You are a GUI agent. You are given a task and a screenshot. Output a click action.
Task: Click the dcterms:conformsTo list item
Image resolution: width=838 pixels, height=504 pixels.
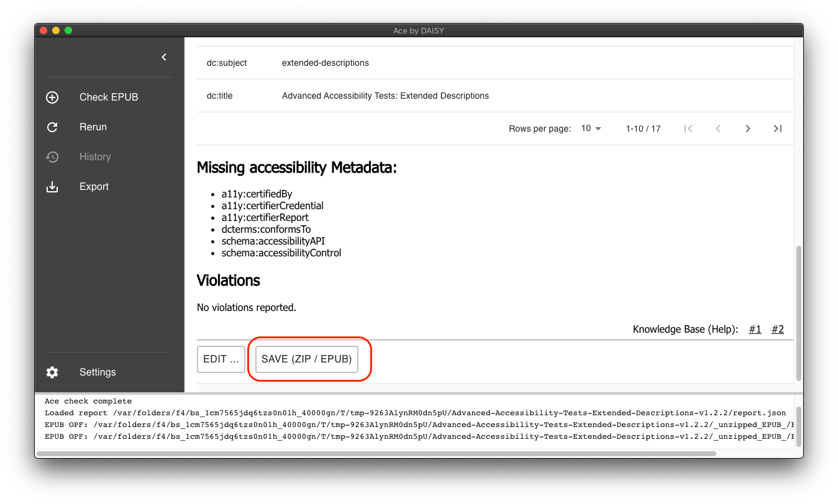[x=266, y=230]
